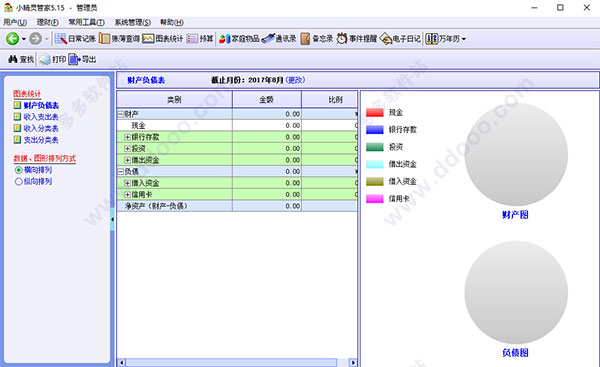The width and height of the screenshot is (600, 367).
Task: Open the back arrow history dropdown
Action: (24, 39)
